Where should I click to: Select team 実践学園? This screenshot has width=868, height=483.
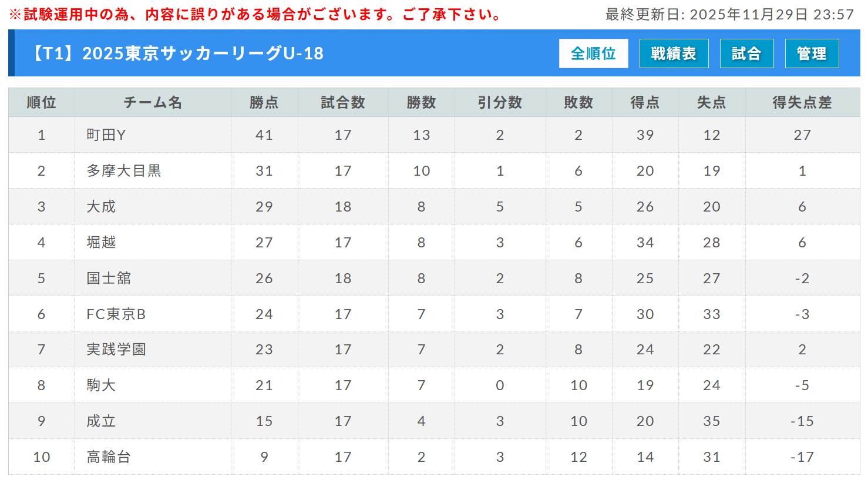point(116,350)
